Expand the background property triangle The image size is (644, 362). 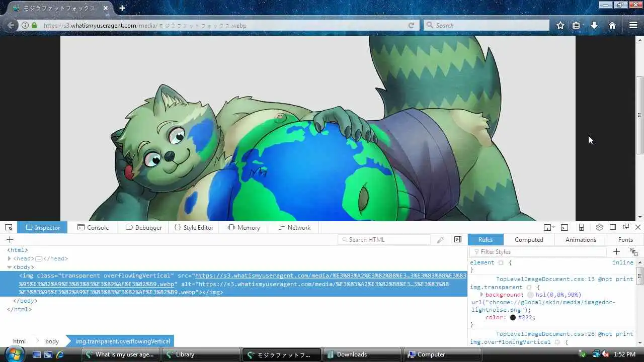coord(481,295)
